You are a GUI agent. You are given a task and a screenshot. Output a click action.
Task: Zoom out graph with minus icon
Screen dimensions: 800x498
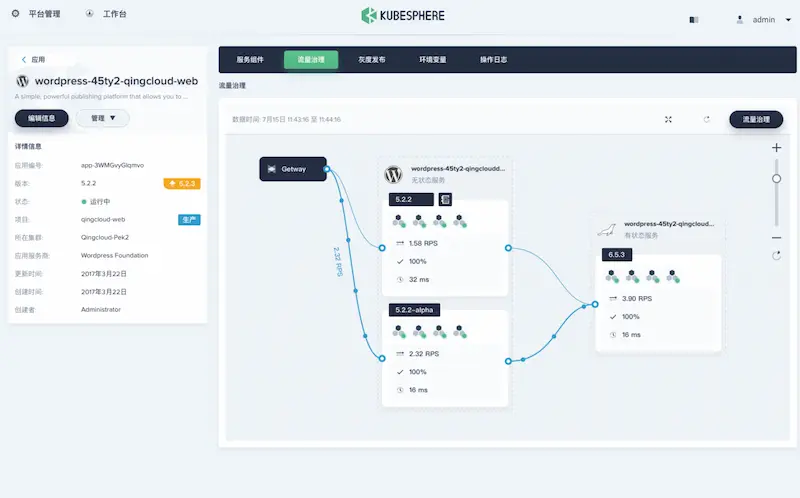pos(777,238)
